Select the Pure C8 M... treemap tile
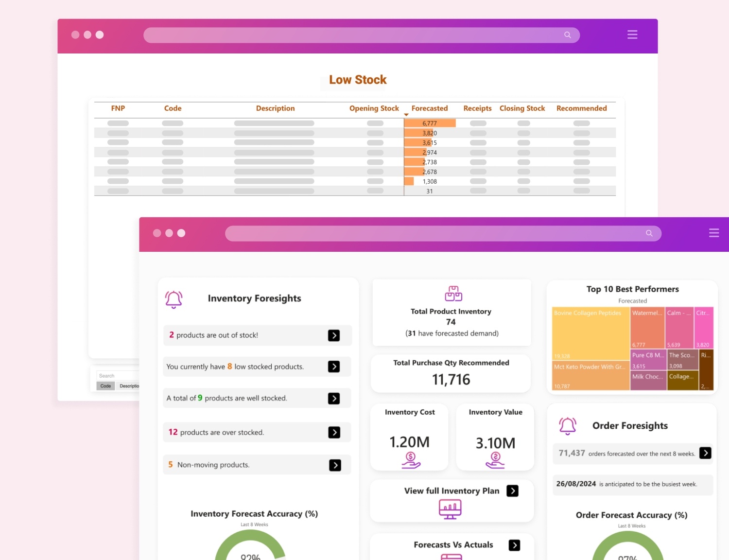Image resolution: width=729 pixels, height=560 pixels. (x=648, y=360)
